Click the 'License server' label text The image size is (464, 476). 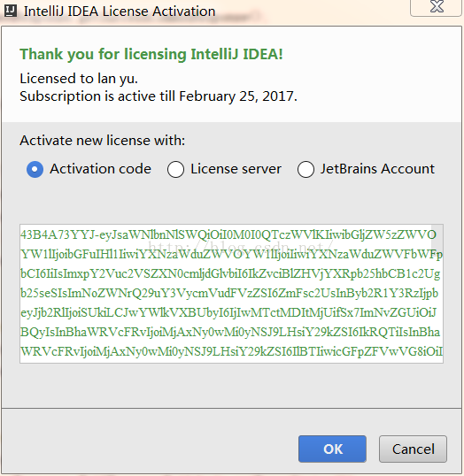coord(236,169)
